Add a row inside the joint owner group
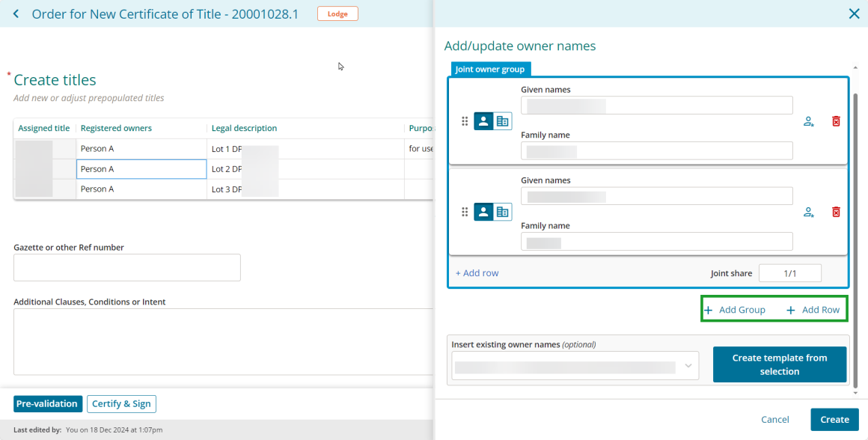The image size is (868, 440). [x=477, y=273]
